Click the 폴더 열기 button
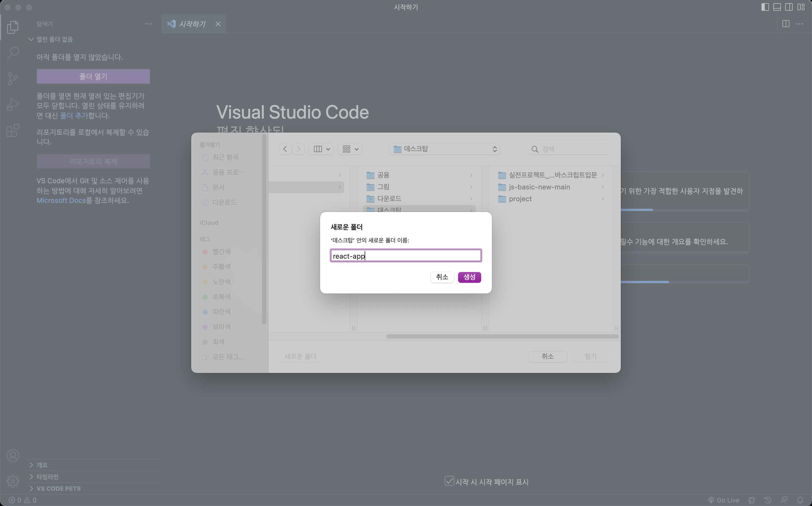Image resolution: width=812 pixels, height=506 pixels. [x=93, y=76]
